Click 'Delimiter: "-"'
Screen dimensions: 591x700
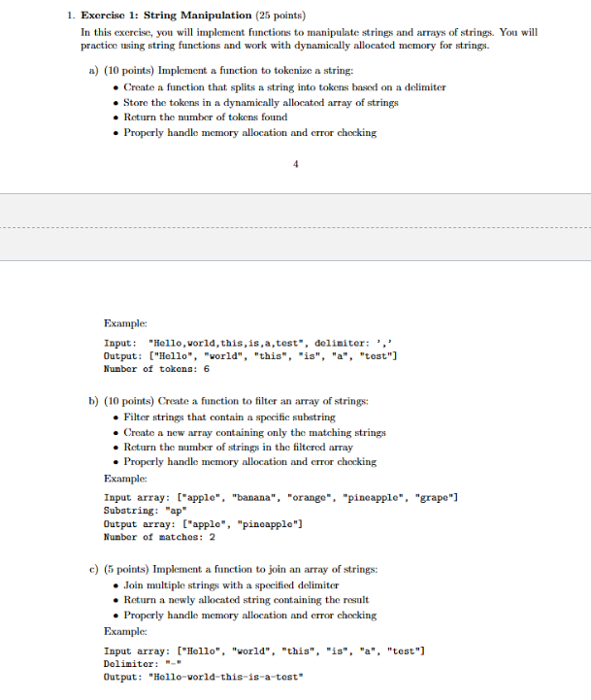pyautogui.click(x=143, y=664)
